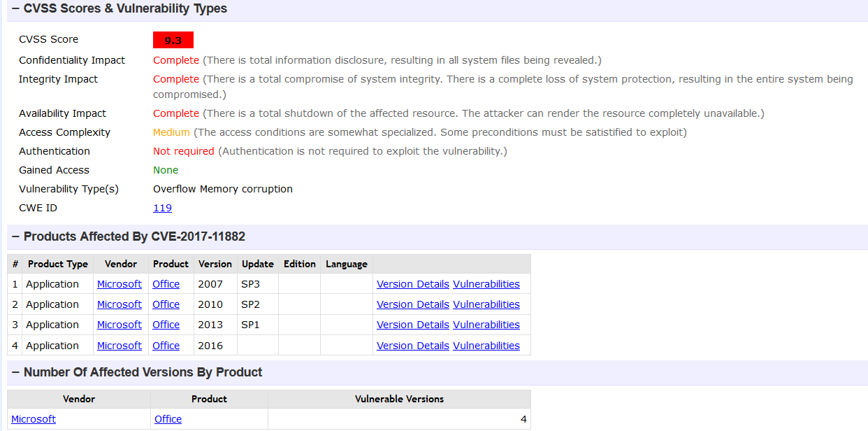Click Overflow Memory corruption vulnerability type text
Screen dimensions: 868x431
pos(223,189)
